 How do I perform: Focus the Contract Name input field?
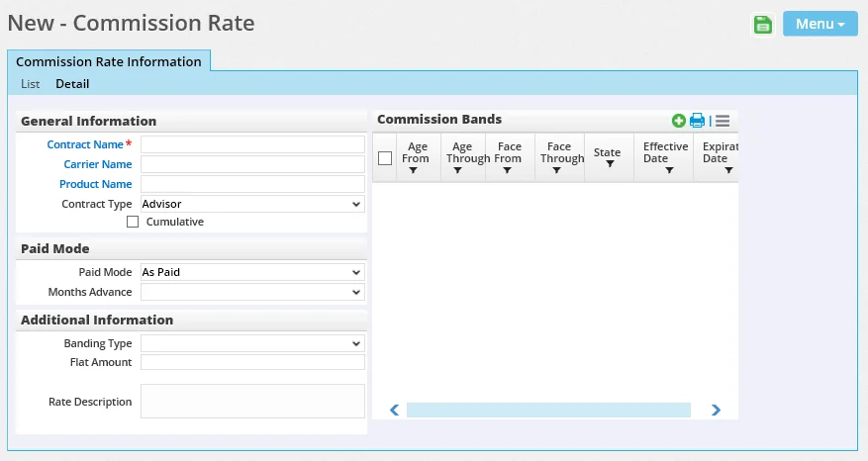(x=252, y=144)
